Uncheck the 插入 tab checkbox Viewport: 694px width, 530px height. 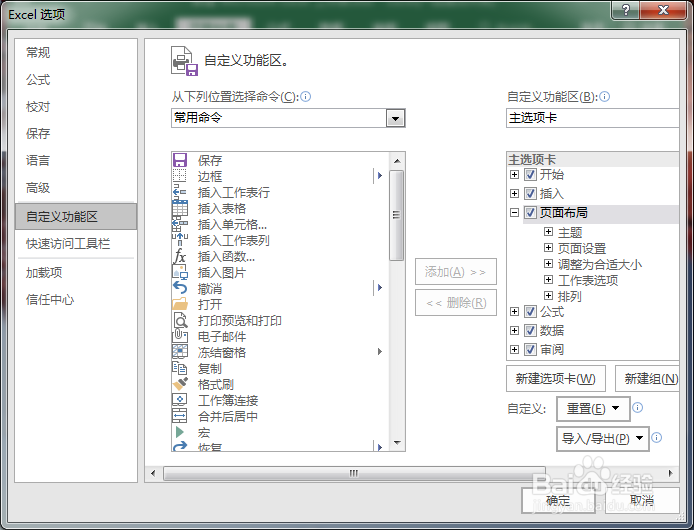530,193
